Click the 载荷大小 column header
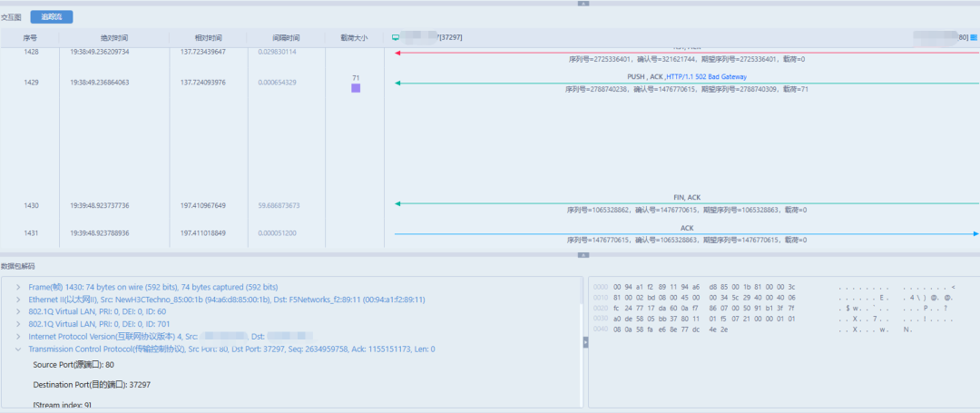Image resolution: width=980 pixels, height=413 pixels. point(355,37)
